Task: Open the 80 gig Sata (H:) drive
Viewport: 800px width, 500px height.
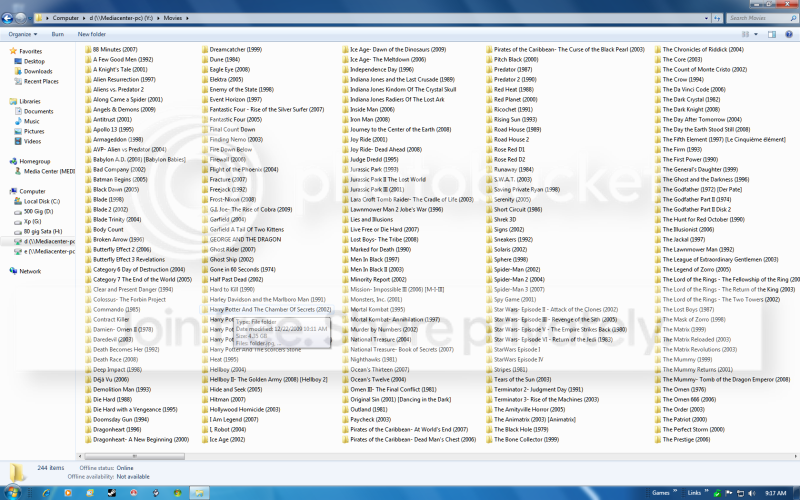Action: 42,231
